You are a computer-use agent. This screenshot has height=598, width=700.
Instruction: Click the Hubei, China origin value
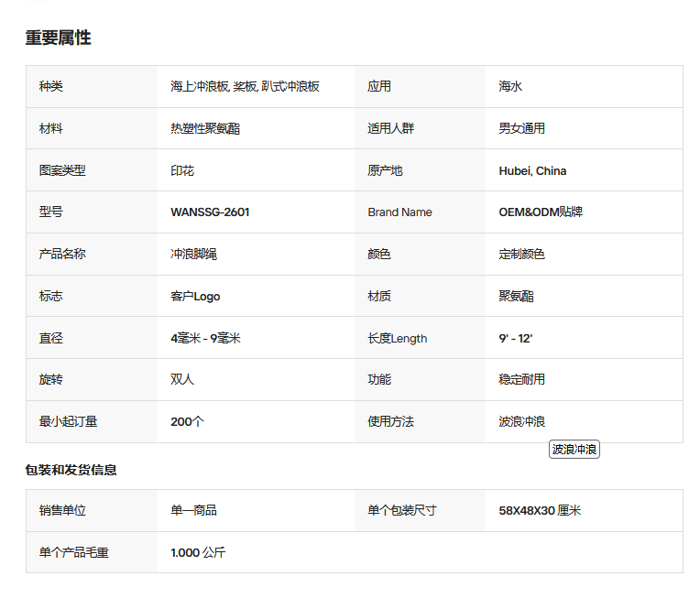[x=532, y=171]
